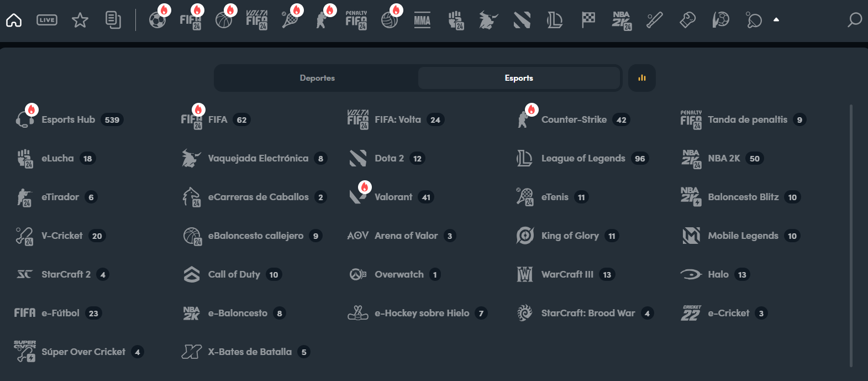868x381 pixels.
Task: Select Penalty FIFA icon in top bar
Action: click(x=356, y=20)
